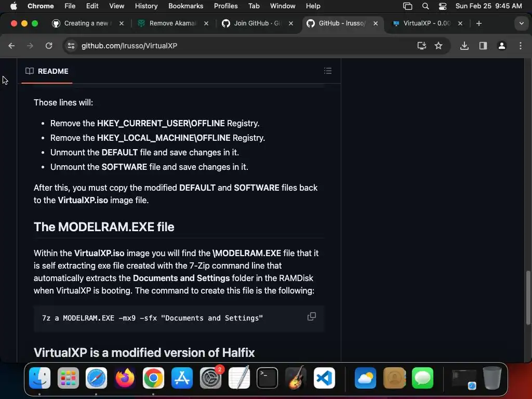Open Terminal from the dock

[268, 378]
